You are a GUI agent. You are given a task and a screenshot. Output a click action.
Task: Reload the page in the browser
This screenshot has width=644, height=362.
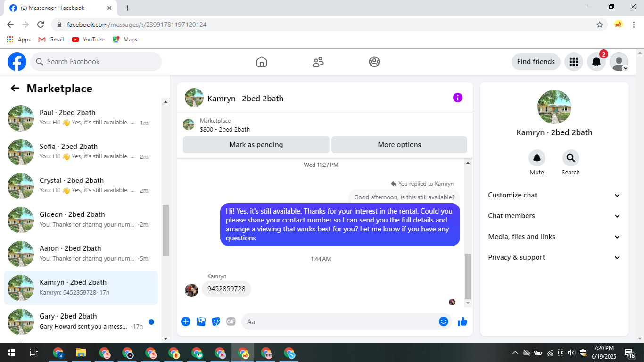tap(41, 25)
